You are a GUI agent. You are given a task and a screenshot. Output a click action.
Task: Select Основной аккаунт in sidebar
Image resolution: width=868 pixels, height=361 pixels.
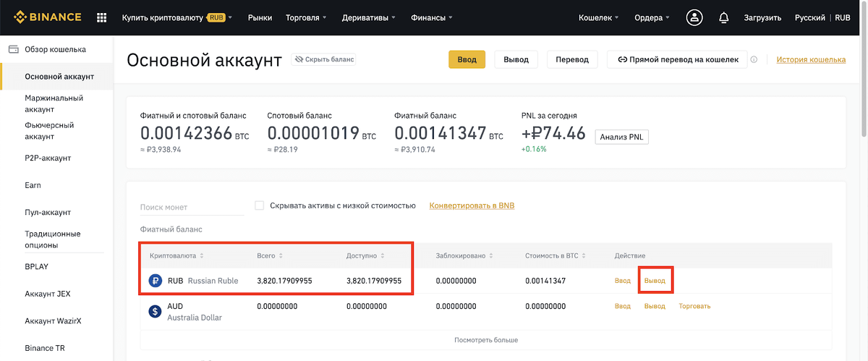pos(59,77)
